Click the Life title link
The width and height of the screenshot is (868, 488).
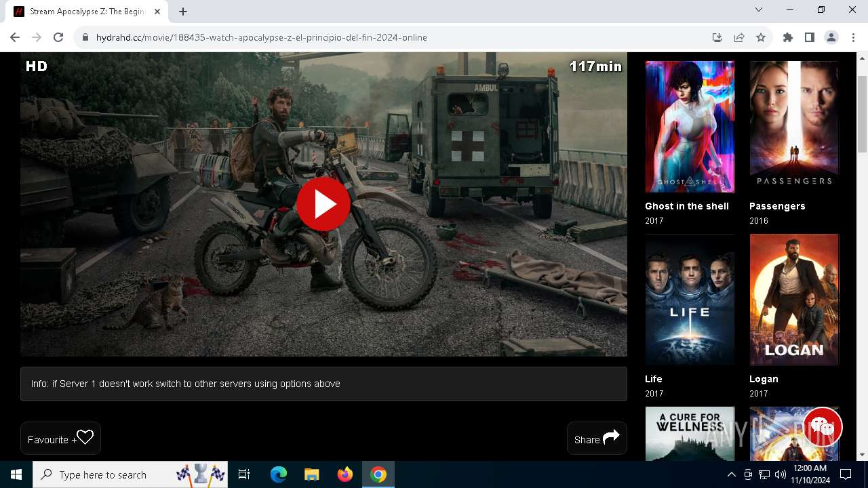[x=654, y=379]
